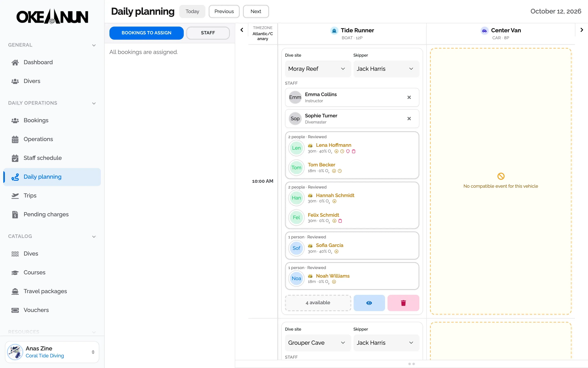Open Vouchers page
The width and height of the screenshot is (588, 368).
[x=52, y=310]
